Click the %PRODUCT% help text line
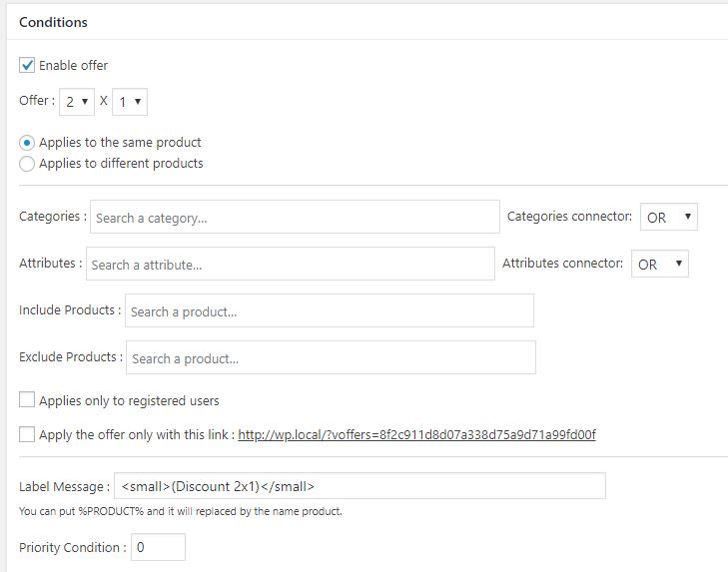The height and width of the screenshot is (572, 728). (181, 512)
